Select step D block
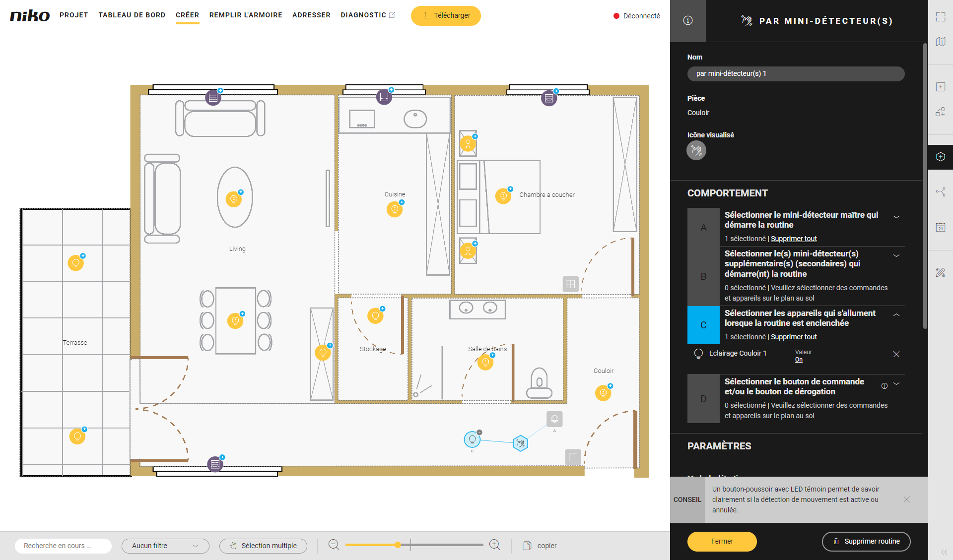 [703, 399]
